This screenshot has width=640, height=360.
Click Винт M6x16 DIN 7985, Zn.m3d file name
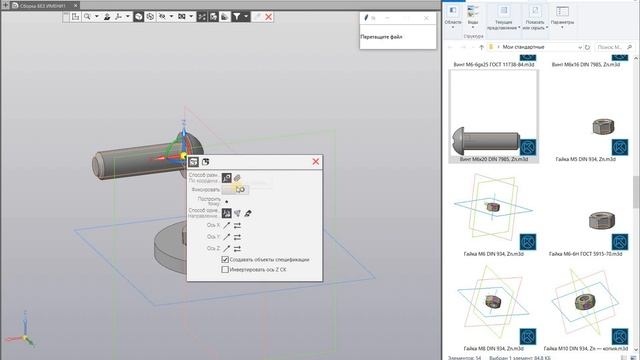pos(586,64)
